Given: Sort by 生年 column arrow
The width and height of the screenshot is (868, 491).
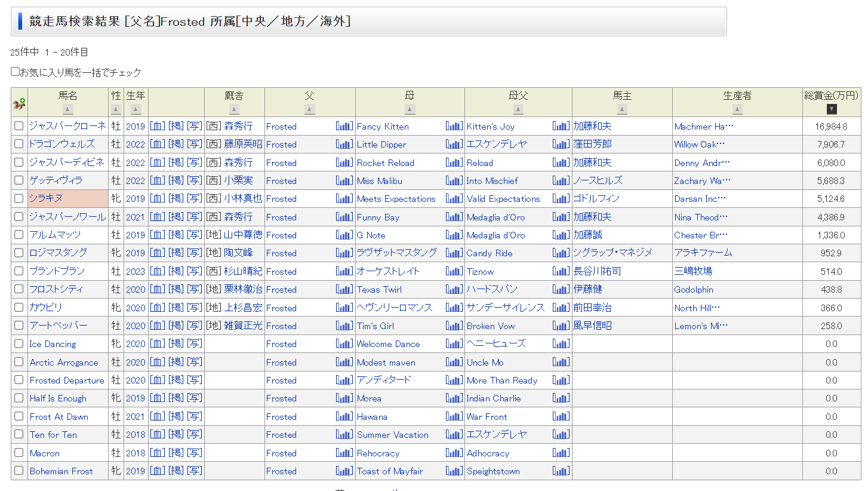Looking at the screenshot, I should (136, 109).
